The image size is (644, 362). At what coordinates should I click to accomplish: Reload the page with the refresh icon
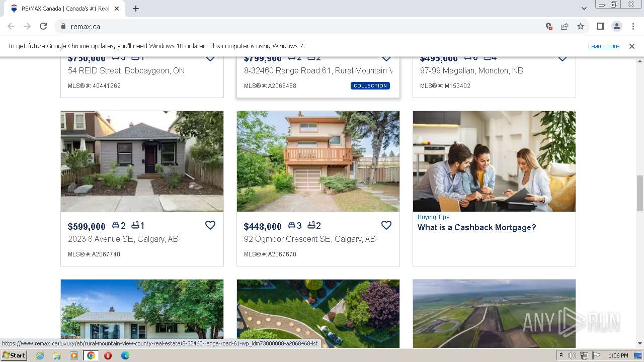coord(43,26)
